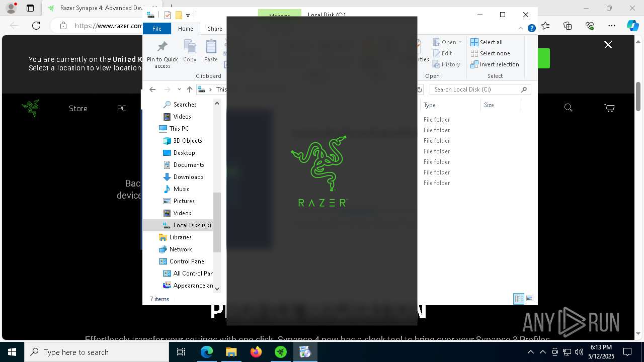Open Edge Collections icon

tap(568, 26)
